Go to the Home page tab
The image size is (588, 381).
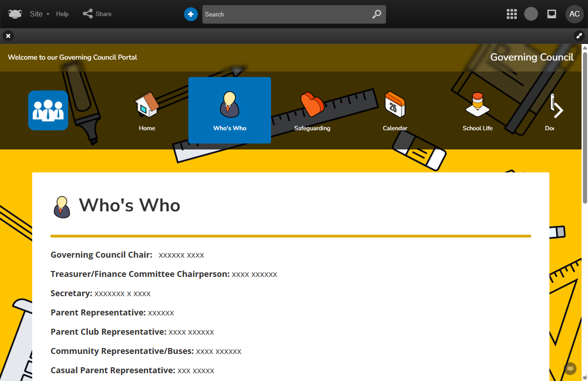147,111
